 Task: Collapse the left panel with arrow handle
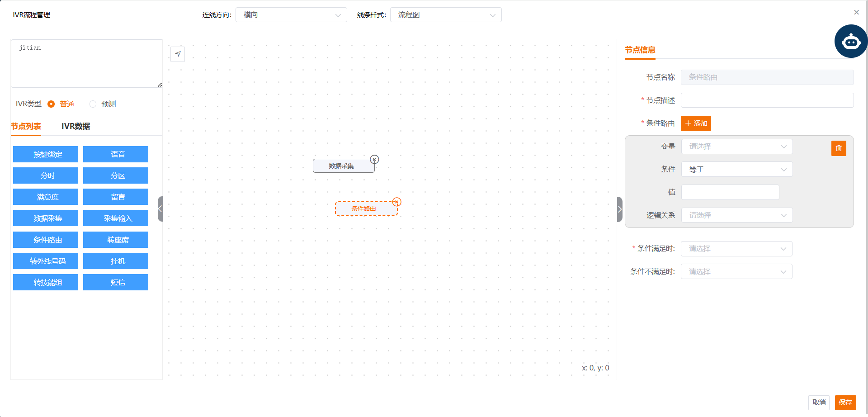pos(160,209)
